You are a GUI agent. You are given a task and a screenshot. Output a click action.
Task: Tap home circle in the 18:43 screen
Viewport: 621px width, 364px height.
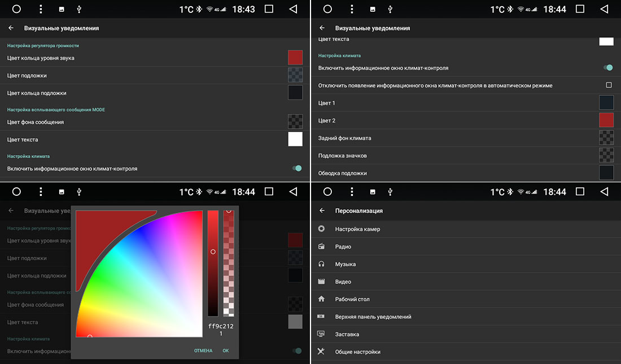click(x=16, y=9)
